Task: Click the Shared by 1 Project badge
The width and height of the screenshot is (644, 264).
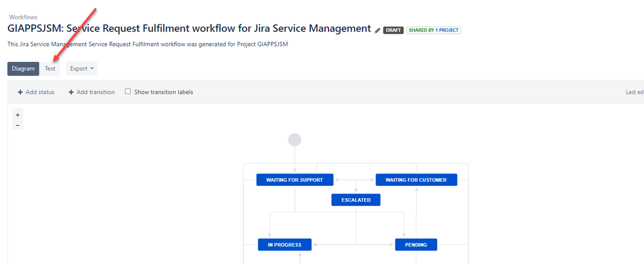Action: click(434, 30)
